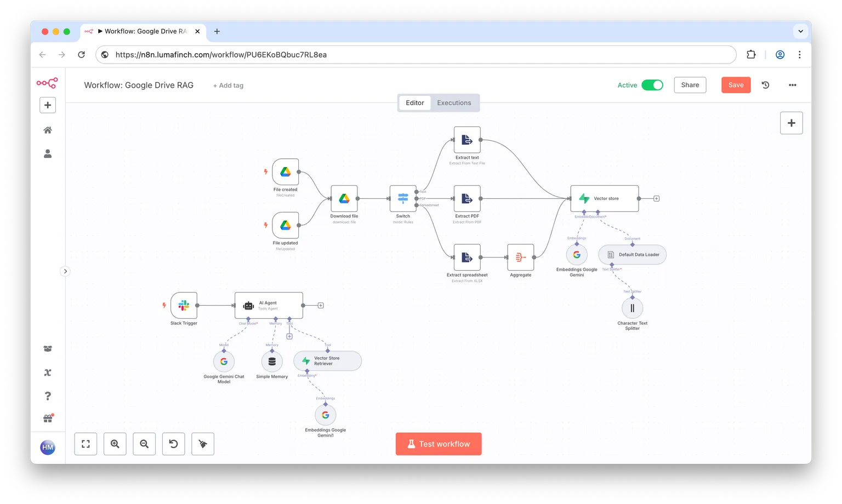Click plus connector after Vector store node
The width and height of the screenshot is (842, 504).
coord(656,198)
